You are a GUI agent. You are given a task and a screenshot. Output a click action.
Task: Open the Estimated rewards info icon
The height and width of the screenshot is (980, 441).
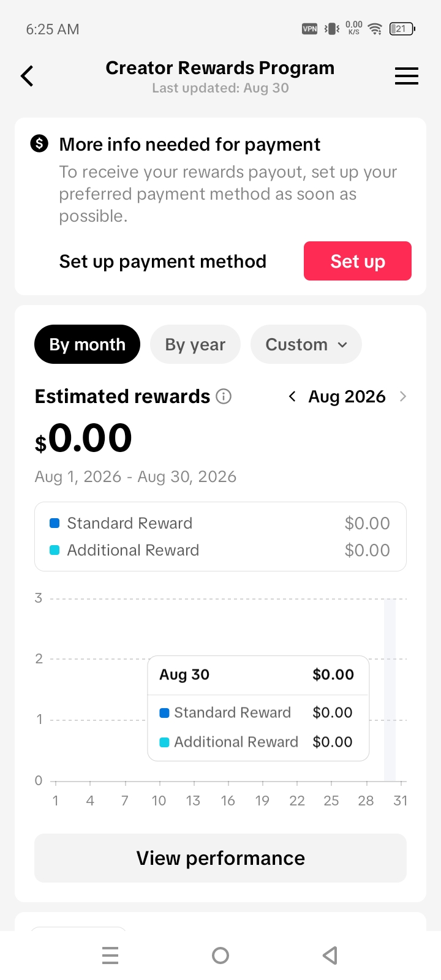click(x=224, y=396)
